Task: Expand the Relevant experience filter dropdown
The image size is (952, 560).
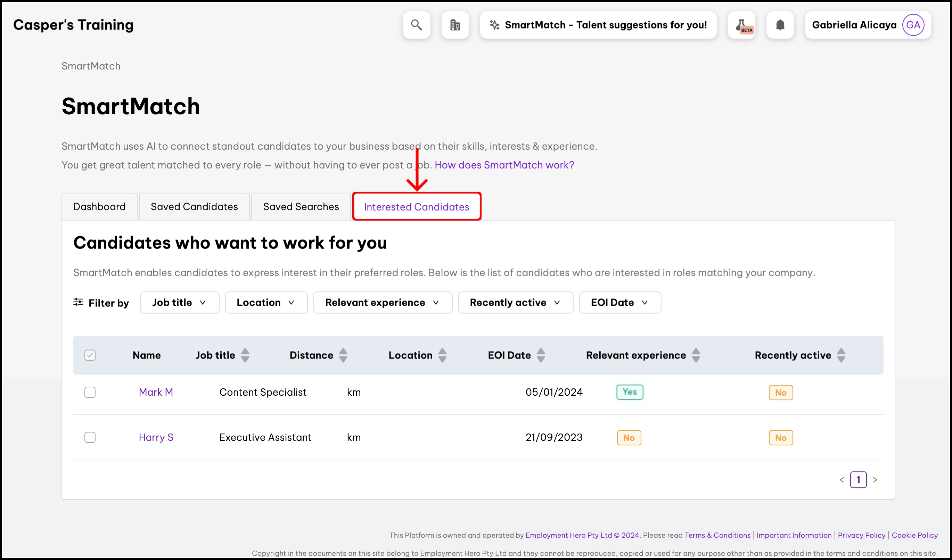Action: (x=382, y=303)
